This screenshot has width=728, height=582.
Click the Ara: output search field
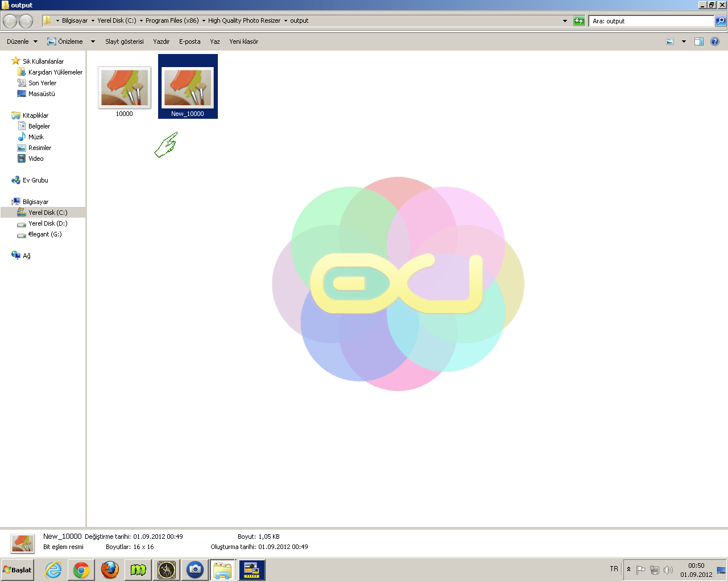pos(651,21)
